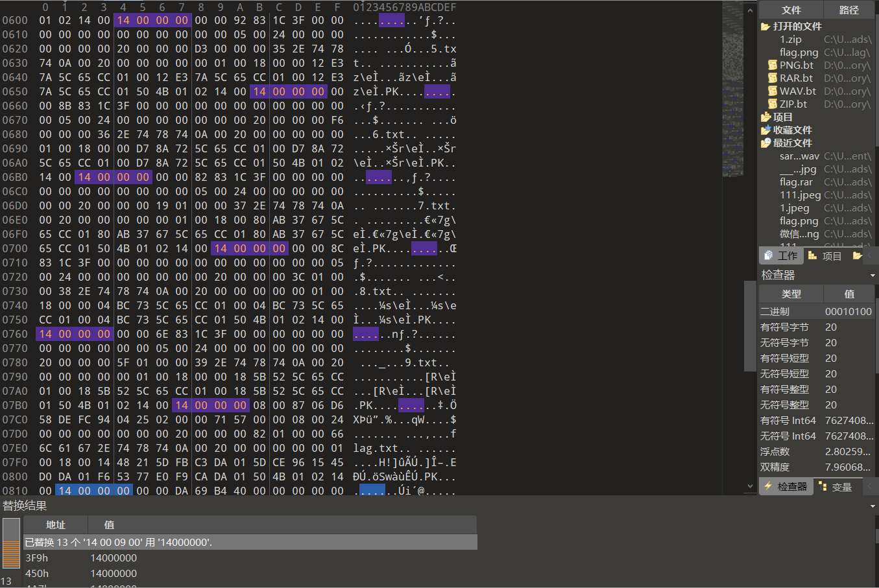Select the 有符号 Int64 inspector row
Screen dimensions: 879x588
tap(817, 420)
